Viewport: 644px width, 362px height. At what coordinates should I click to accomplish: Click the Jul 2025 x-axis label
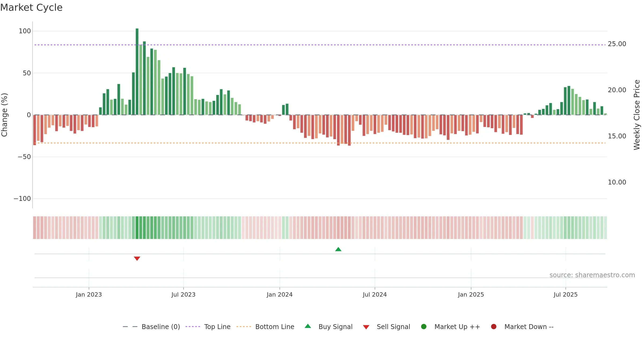click(x=566, y=295)
